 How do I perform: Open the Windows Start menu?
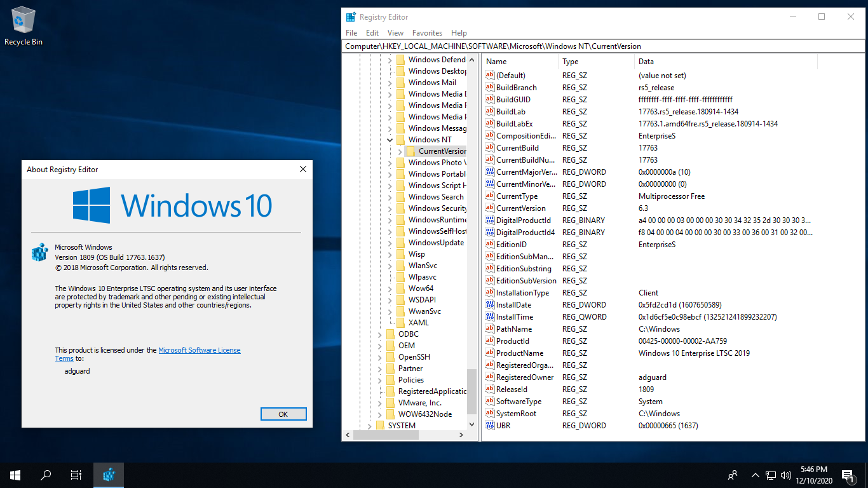[15, 475]
